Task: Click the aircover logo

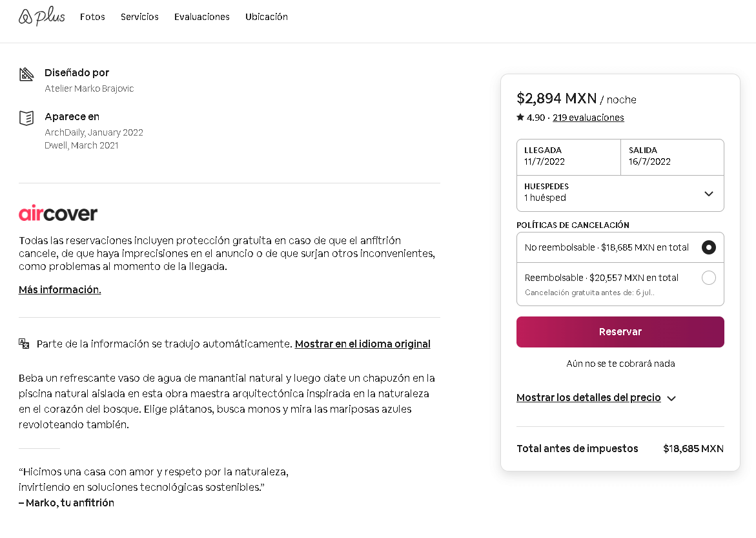Action: tap(58, 213)
